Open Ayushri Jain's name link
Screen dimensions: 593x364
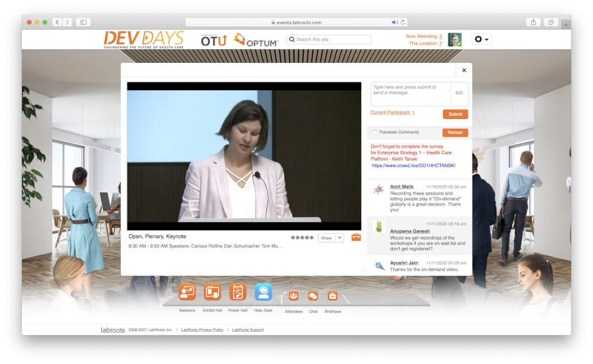pyautogui.click(x=404, y=263)
